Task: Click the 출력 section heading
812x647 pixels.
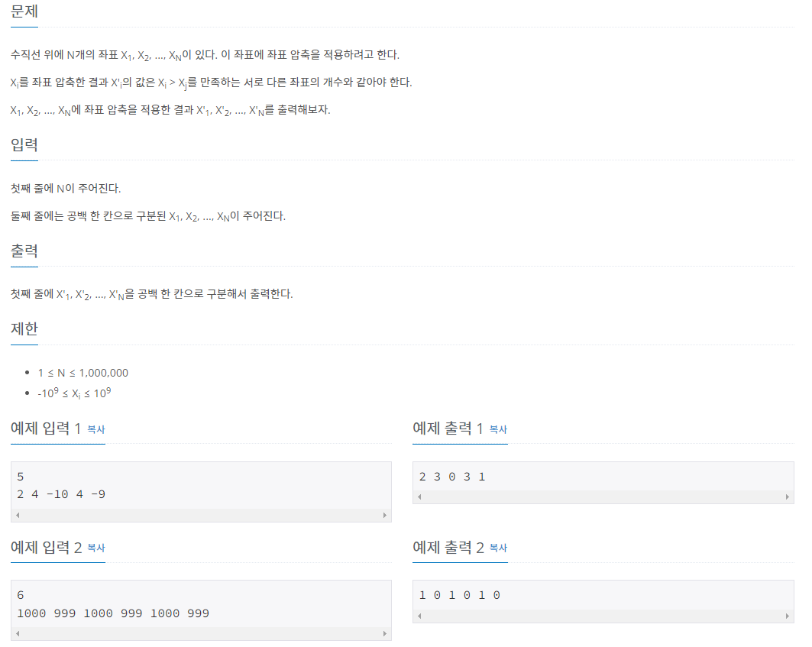Action: (24, 251)
